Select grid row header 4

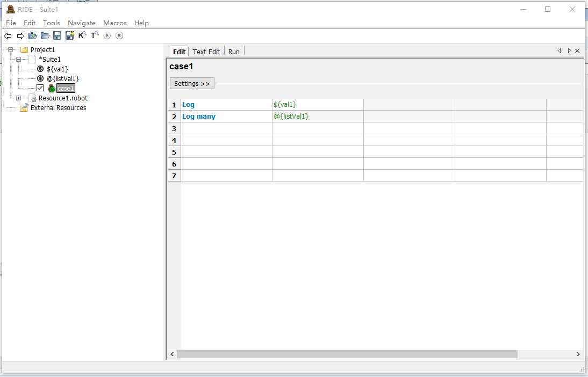click(x=174, y=140)
